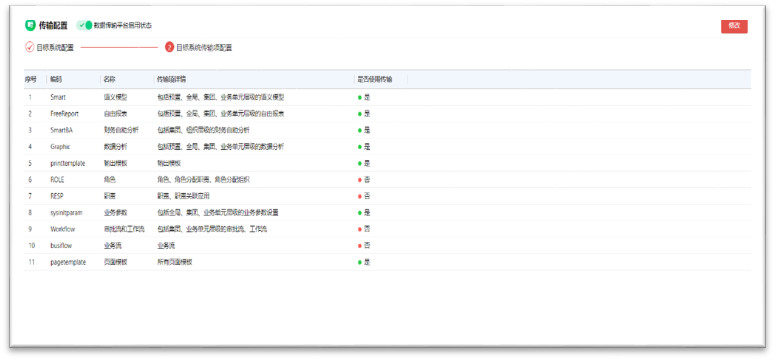776x360 pixels.
Task: Click the red 修改 button
Action: pyautogui.click(x=734, y=26)
